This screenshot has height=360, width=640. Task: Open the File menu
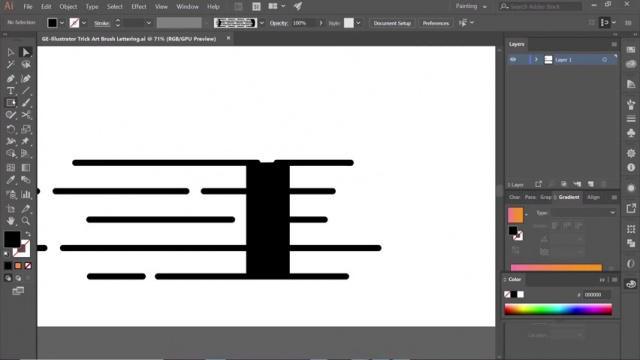click(28, 7)
